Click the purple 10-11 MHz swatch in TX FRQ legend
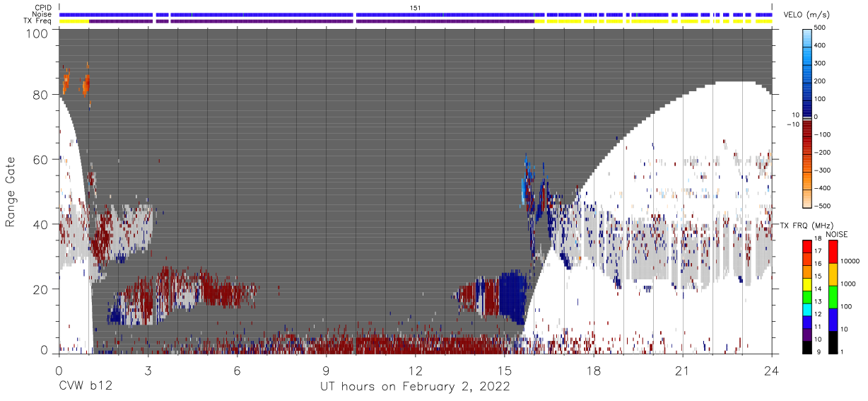 click(x=807, y=334)
